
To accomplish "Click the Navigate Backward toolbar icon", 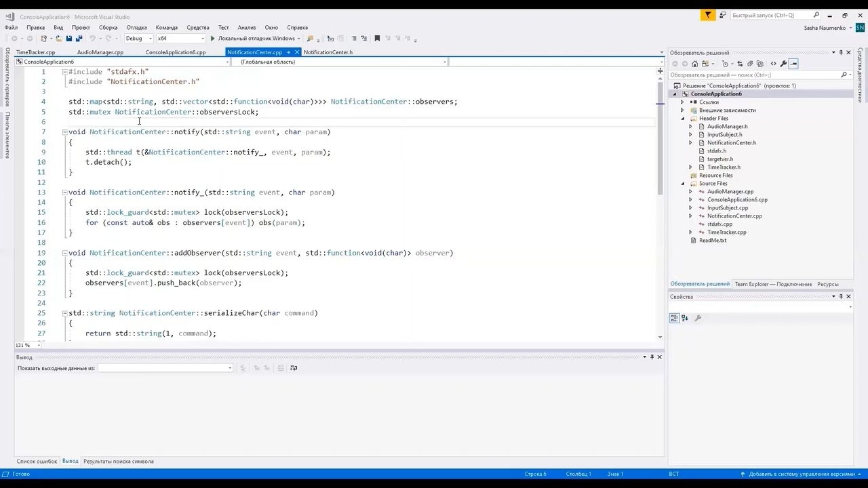I will tap(14, 39).
